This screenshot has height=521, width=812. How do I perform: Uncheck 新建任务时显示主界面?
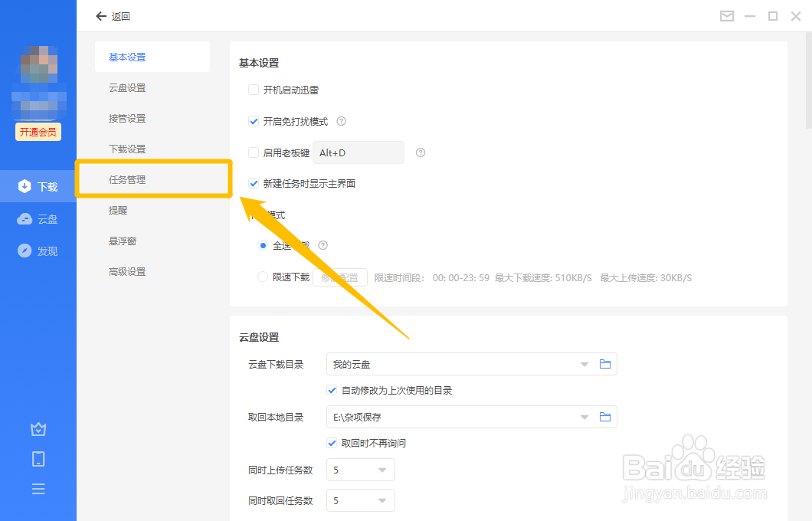click(x=254, y=184)
